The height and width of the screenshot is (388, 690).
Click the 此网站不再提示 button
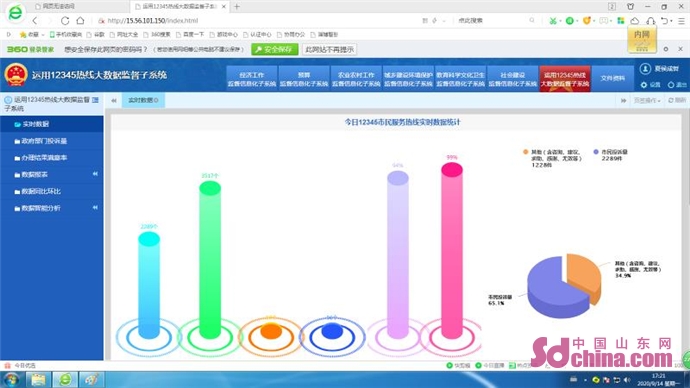click(330, 49)
